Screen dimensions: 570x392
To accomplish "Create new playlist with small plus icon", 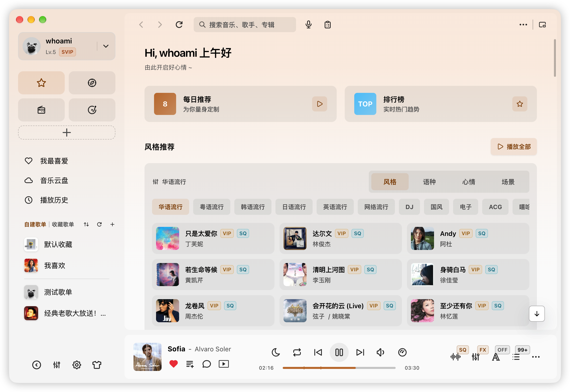I will (x=112, y=224).
